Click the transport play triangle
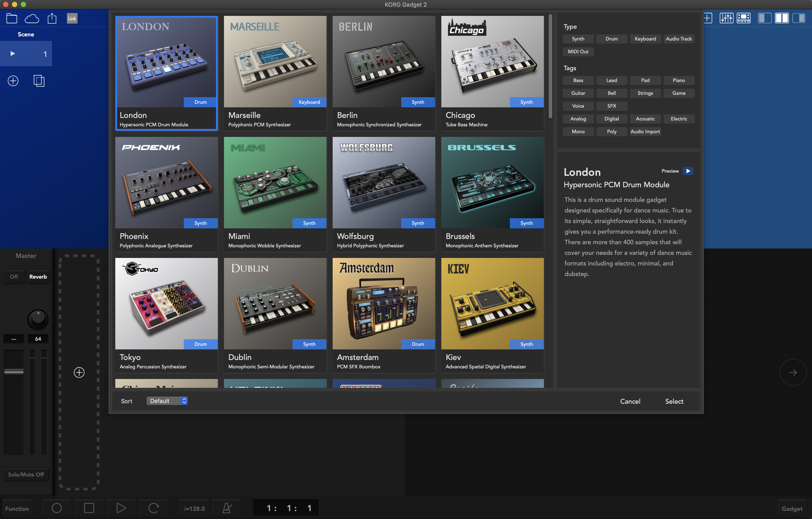This screenshot has height=519, width=812. coord(121,508)
